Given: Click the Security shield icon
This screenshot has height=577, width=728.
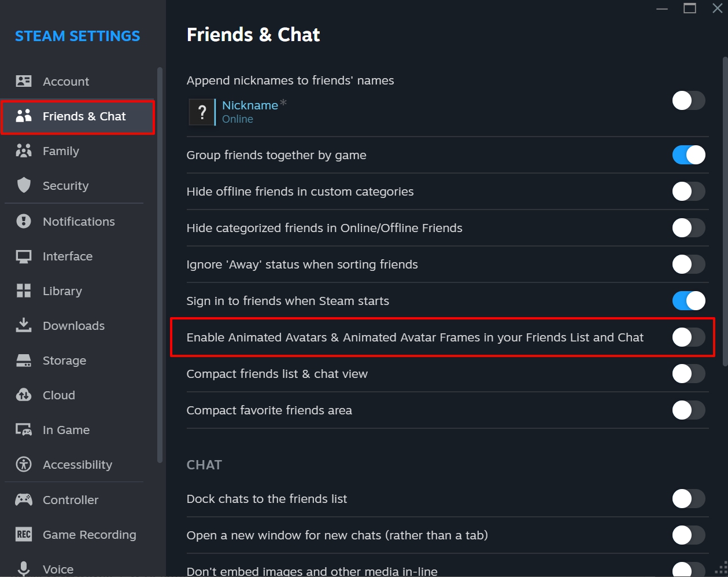Looking at the screenshot, I should [x=24, y=185].
